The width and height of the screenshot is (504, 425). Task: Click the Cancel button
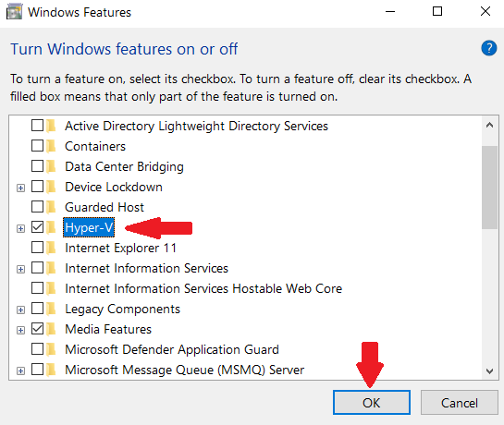click(460, 403)
